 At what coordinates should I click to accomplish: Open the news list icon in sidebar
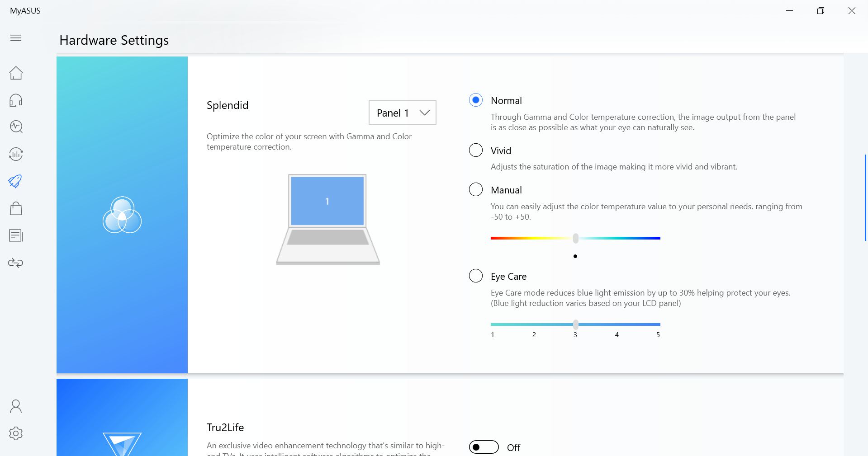(16, 235)
